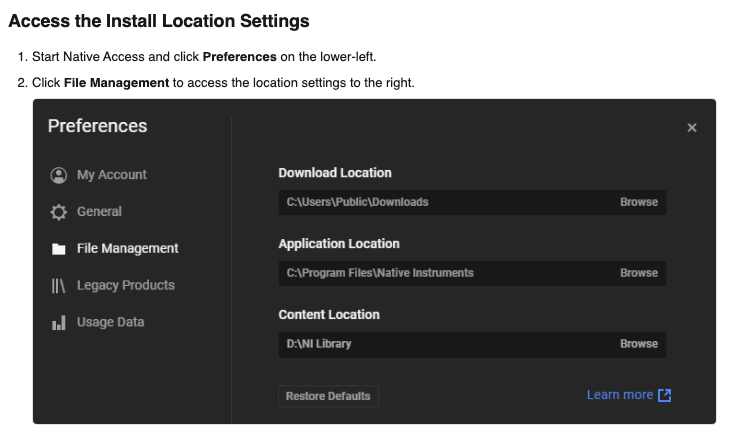Image resolution: width=745 pixels, height=425 pixels.
Task: Click the My Account profile icon
Action: coord(58,175)
